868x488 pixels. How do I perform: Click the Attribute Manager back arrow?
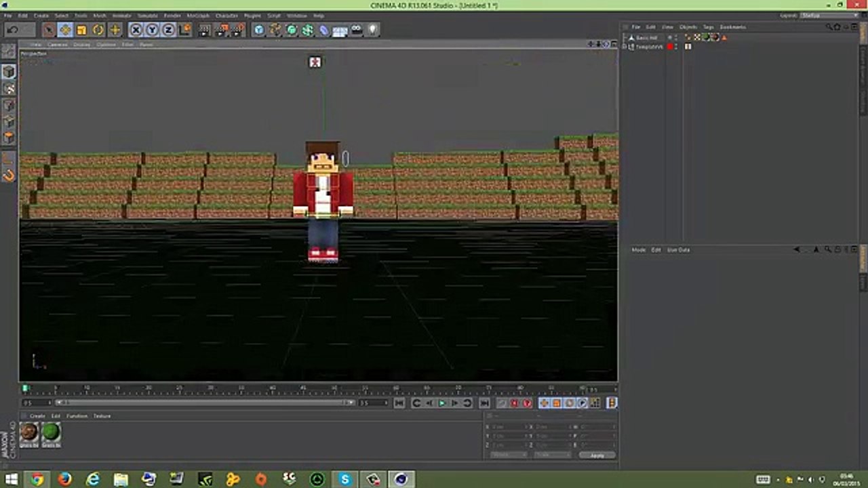tap(797, 249)
